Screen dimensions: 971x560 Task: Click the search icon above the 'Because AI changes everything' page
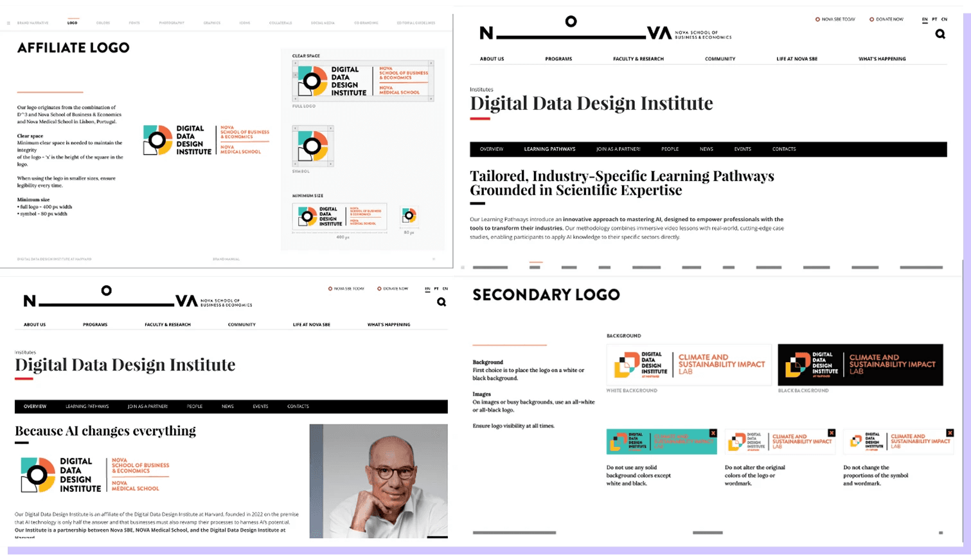[x=441, y=302]
